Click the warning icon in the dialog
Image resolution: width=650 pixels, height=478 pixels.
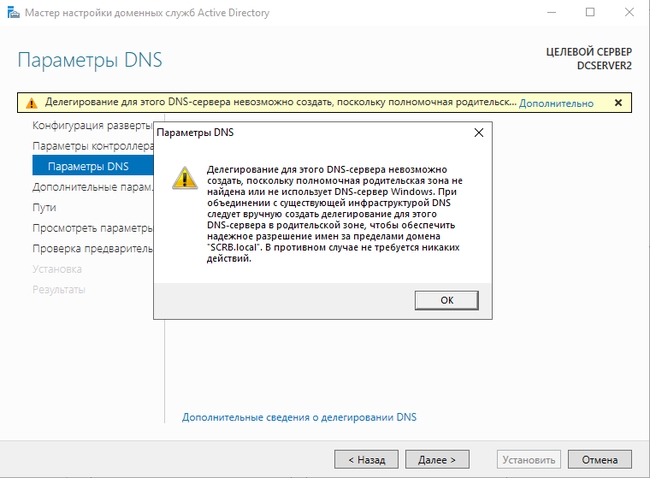click(184, 178)
